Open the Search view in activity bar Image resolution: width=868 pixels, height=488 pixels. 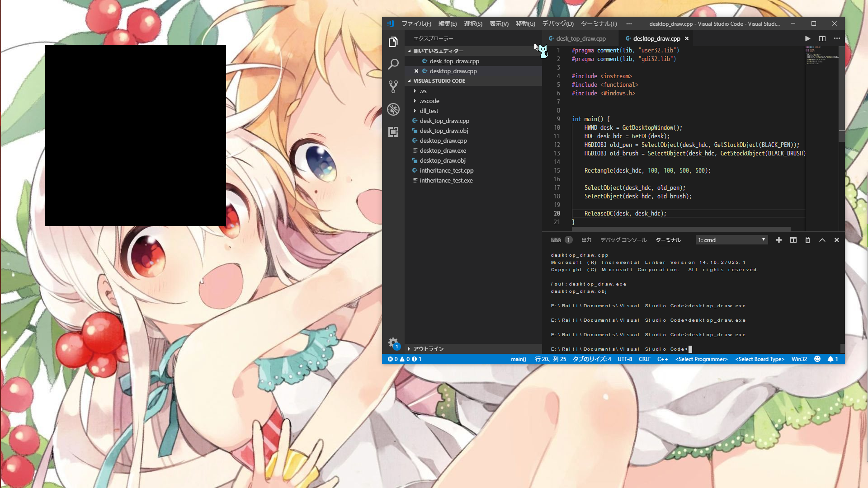click(393, 64)
